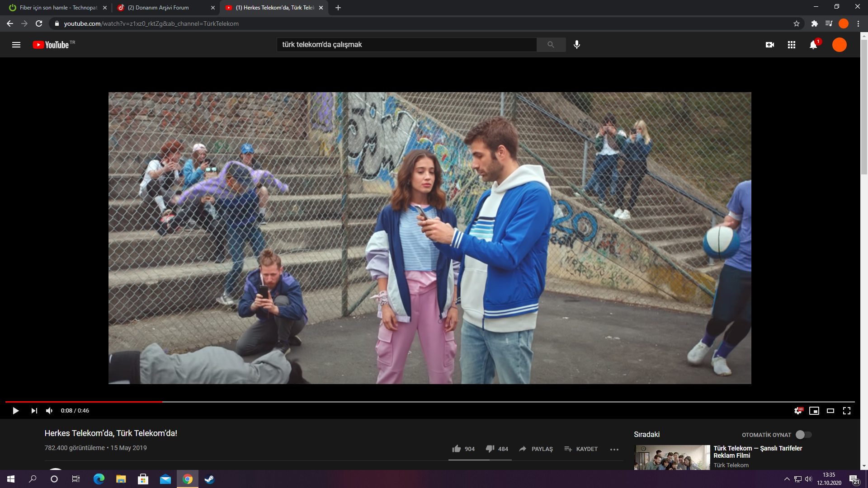Open the notifications bell
Image resolution: width=868 pixels, height=488 pixels.
(813, 45)
